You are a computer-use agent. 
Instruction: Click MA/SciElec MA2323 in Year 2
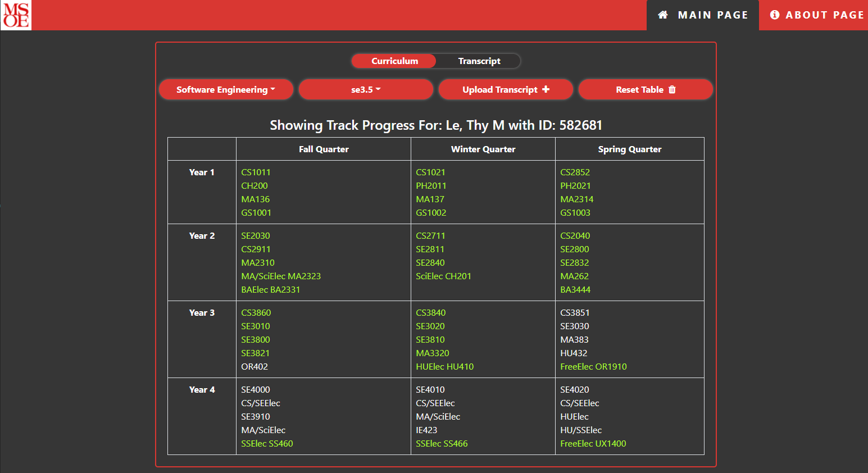click(x=281, y=276)
